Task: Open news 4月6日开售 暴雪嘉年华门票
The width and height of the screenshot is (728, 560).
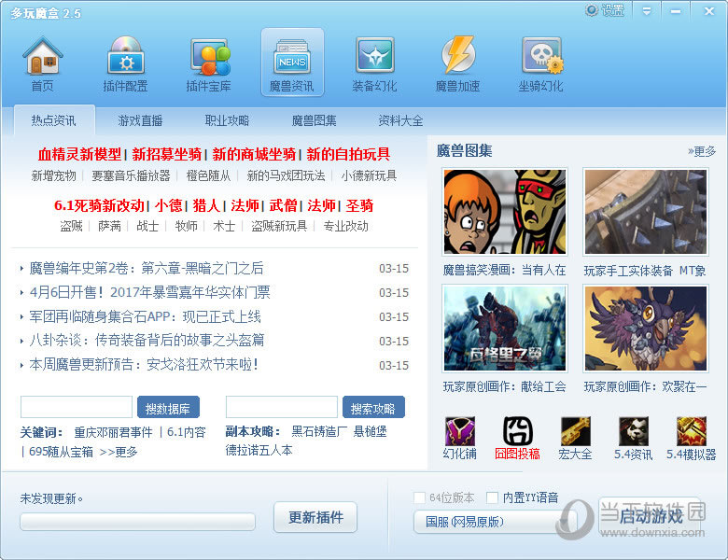Action: coord(149,292)
